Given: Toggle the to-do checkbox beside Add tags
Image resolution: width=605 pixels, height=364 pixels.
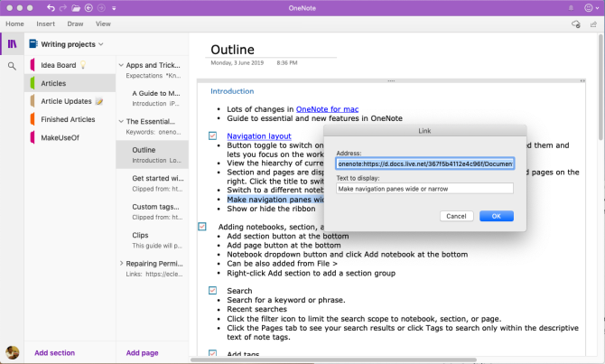Looking at the screenshot, I should (x=212, y=353).
